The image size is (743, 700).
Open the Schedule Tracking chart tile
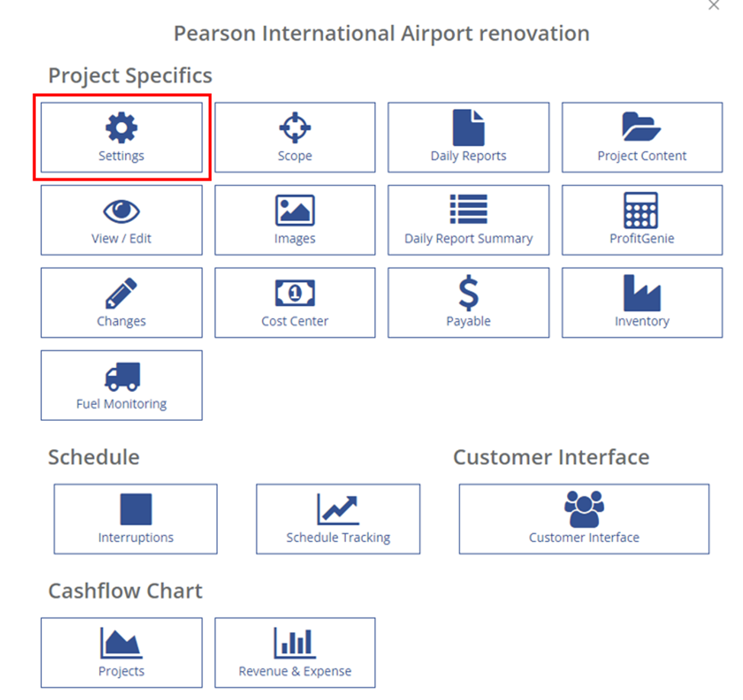click(338, 519)
